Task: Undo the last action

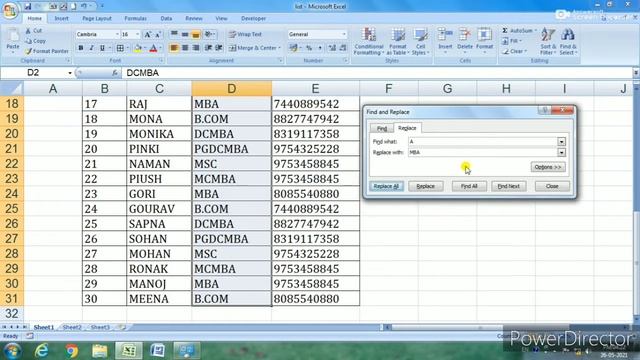Action: click(83, 6)
